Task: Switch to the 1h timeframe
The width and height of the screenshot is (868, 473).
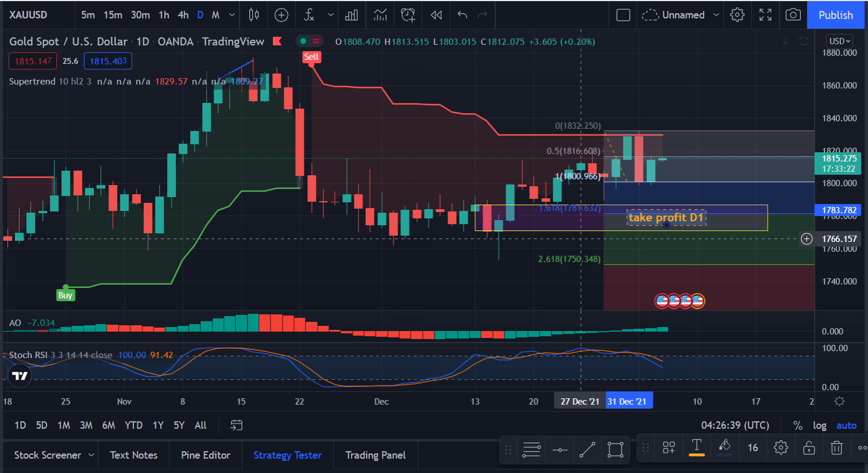Action: pyautogui.click(x=164, y=15)
